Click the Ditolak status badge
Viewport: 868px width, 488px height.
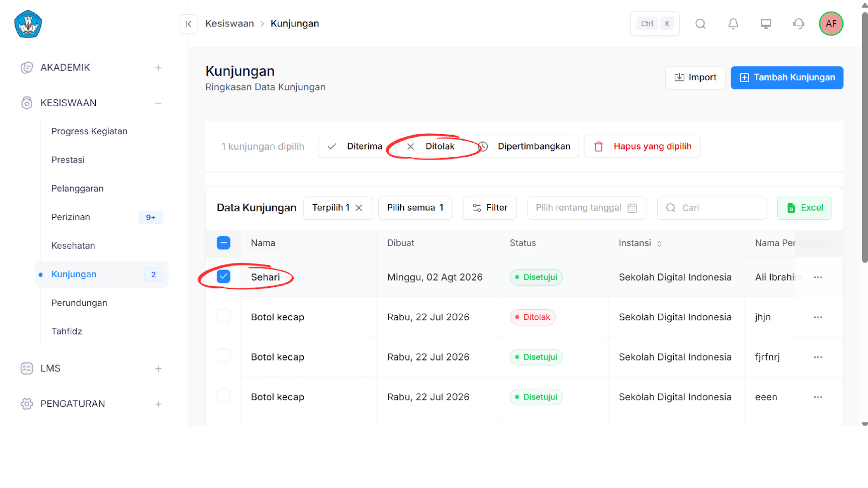(x=532, y=317)
